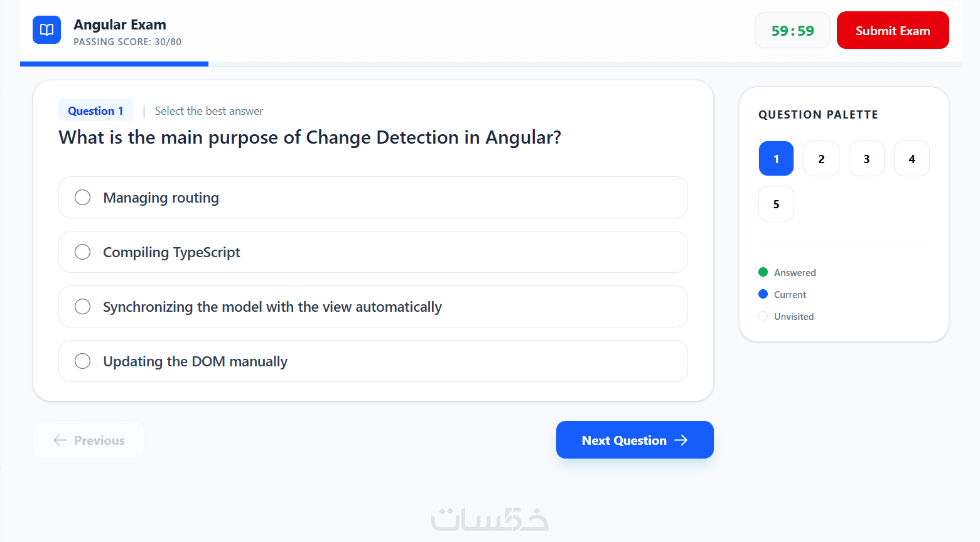The width and height of the screenshot is (980, 542).
Task: Select current question 1 palette tile
Action: coord(776,159)
